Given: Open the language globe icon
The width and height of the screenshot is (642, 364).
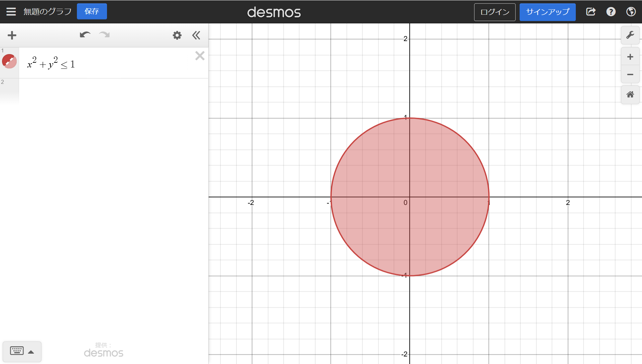Looking at the screenshot, I should tap(631, 12).
